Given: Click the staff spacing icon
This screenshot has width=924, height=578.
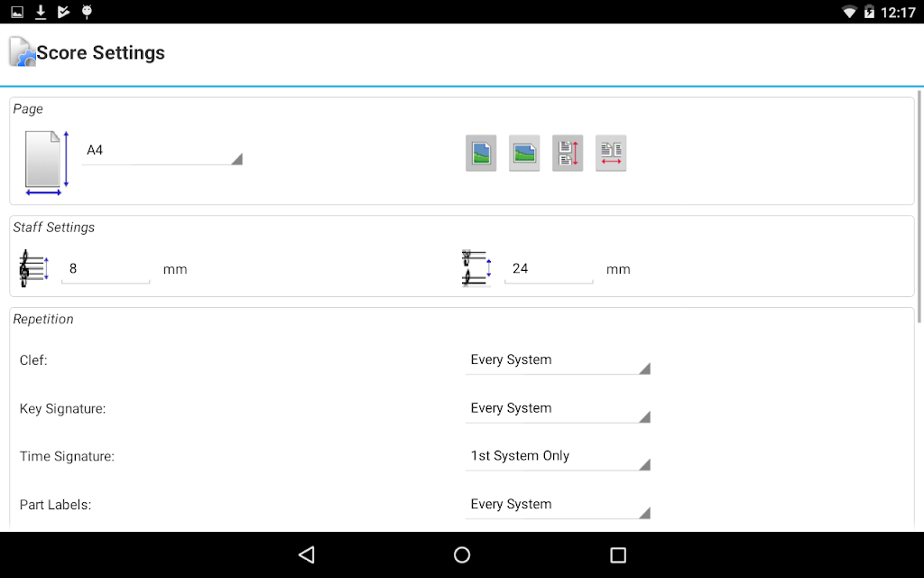Looking at the screenshot, I should tap(476, 268).
